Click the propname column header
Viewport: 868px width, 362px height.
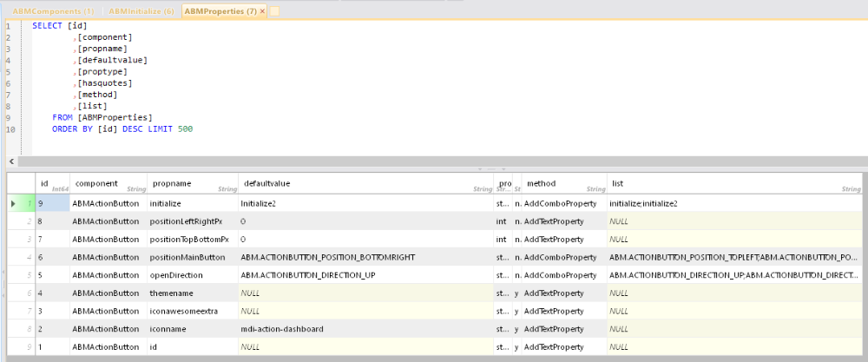pos(193,183)
